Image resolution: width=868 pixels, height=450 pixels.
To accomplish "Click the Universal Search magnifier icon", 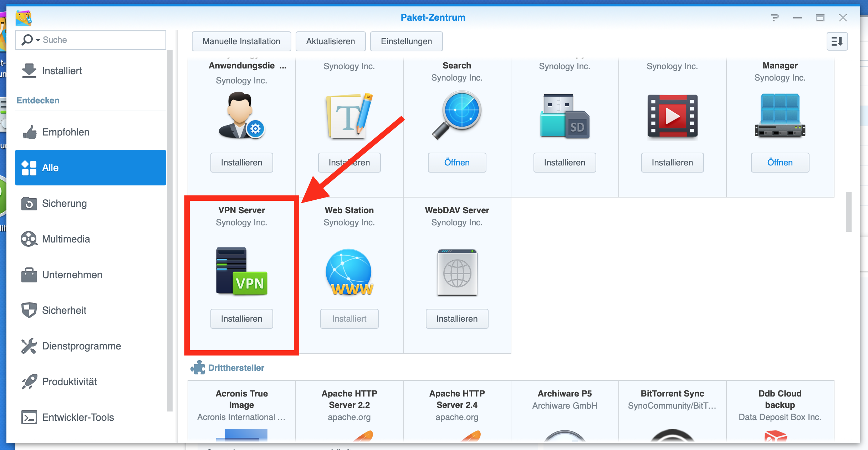I will 457,115.
